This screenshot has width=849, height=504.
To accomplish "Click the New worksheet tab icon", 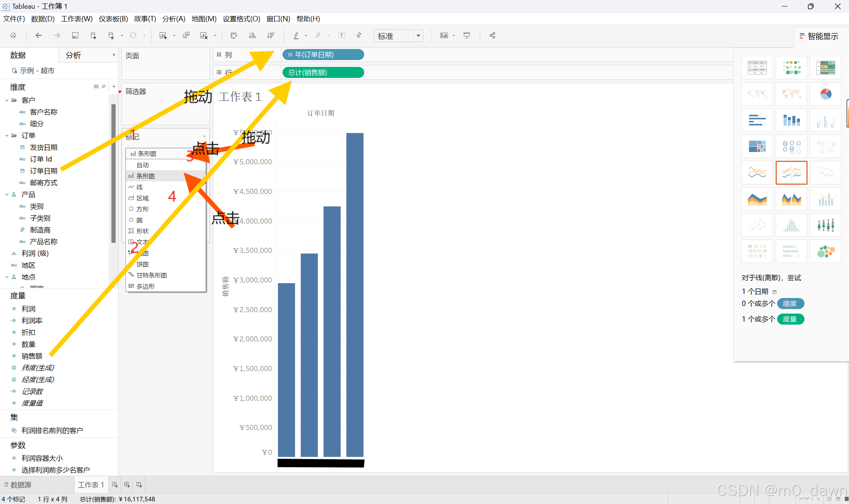I will point(114,485).
